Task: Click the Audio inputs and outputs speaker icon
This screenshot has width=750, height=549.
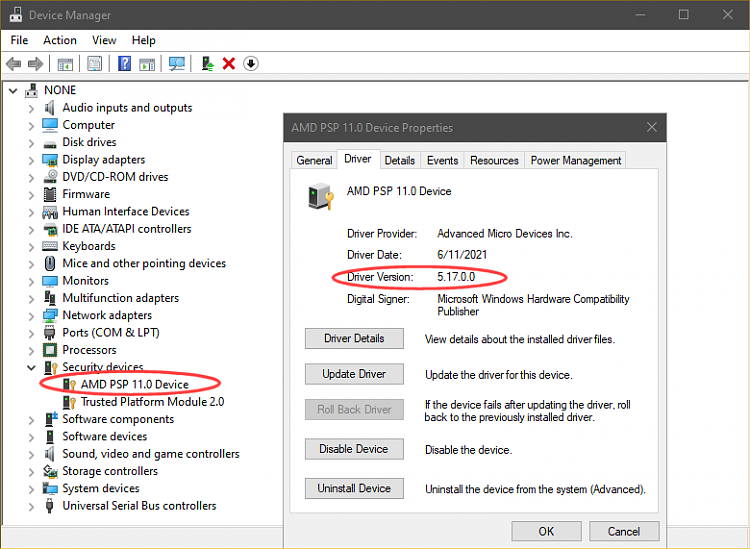Action: (49, 108)
